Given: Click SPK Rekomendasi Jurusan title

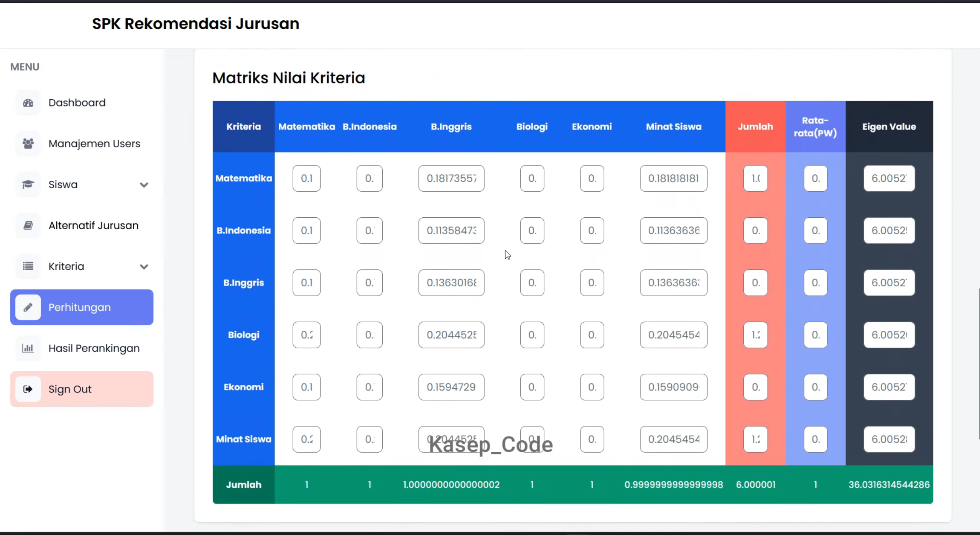Looking at the screenshot, I should click(196, 24).
